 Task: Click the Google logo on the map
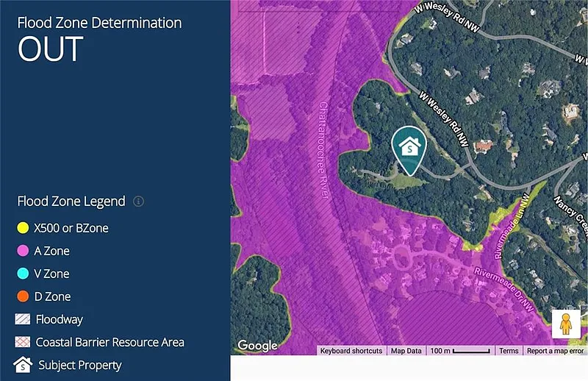pyautogui.click(x=258, y=346)
